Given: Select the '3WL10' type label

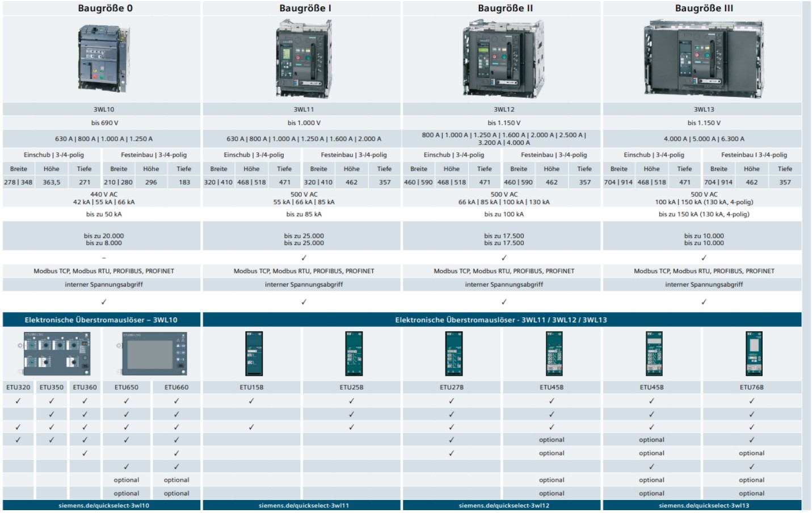Looking at the screenshot, I should [104, 110].
